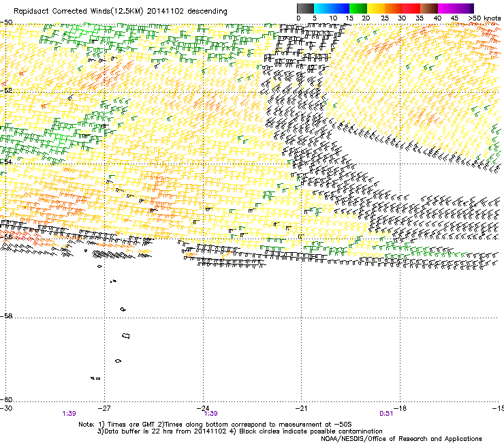The image size is (504, 443).
Task: Click the '>50 knots' legend label
Action: [x=484, y=18]
